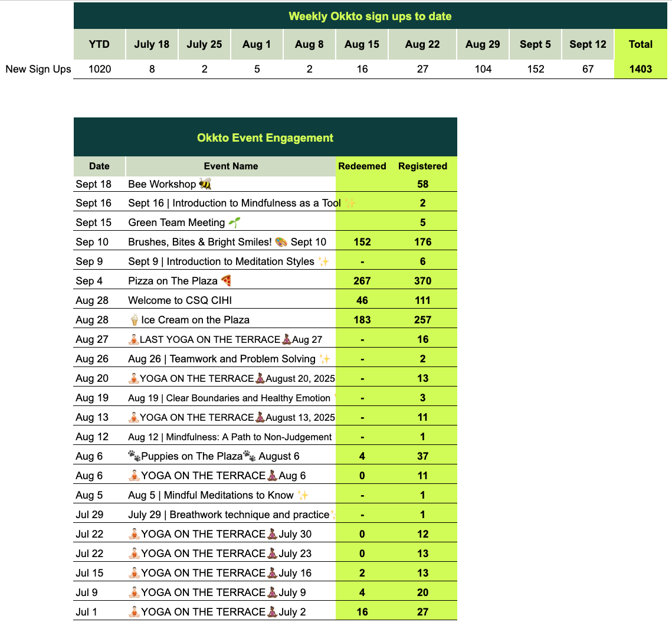Image resolution: width=672 pixels, height=622 pixels.
Task: Click the Okkto Event Engagement table title
Action: point(265,138)
